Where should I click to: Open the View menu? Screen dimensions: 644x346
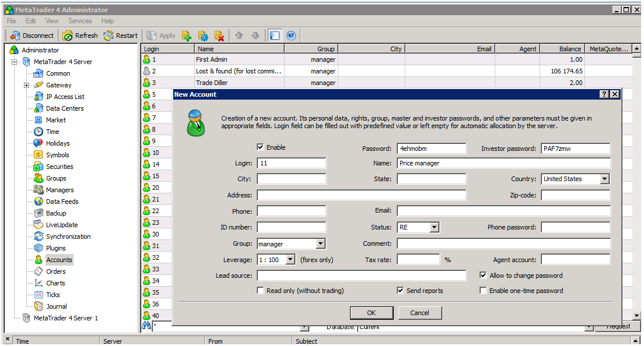coord(52,21)
